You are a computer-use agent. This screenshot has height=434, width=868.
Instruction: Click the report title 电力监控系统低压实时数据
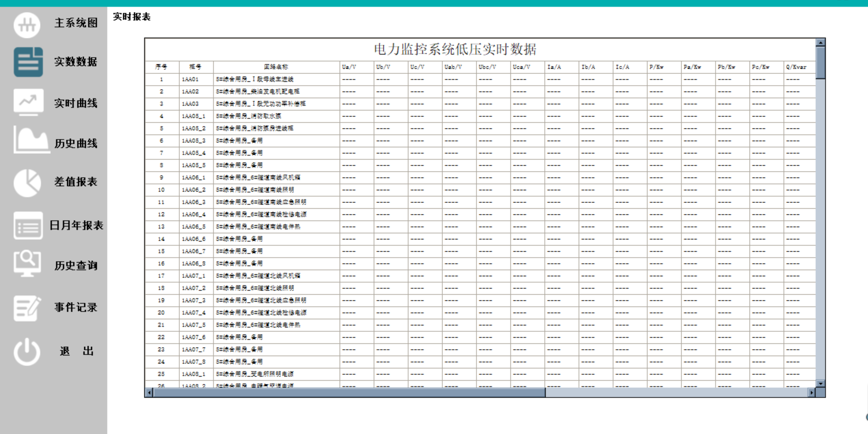coord(455,50)
